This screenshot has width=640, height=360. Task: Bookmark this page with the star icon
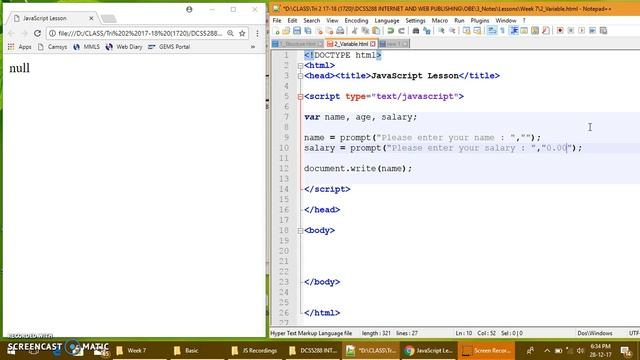242,33
